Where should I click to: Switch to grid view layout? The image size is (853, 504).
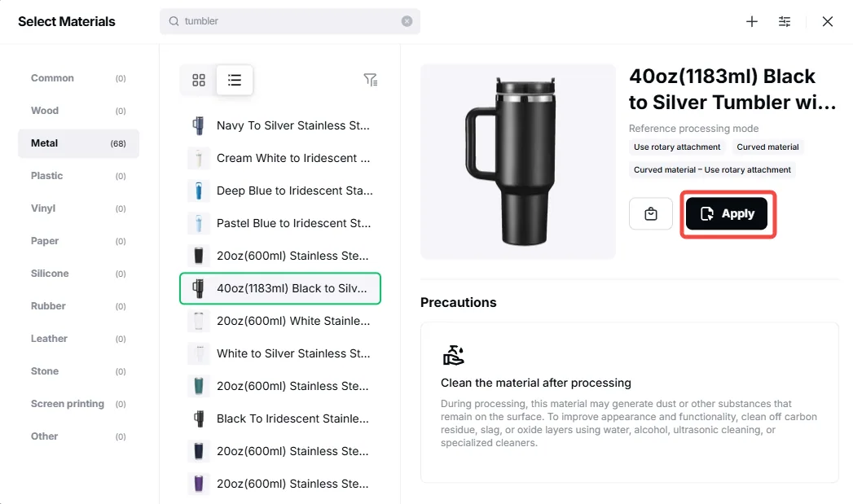click(x=199, y=81)
